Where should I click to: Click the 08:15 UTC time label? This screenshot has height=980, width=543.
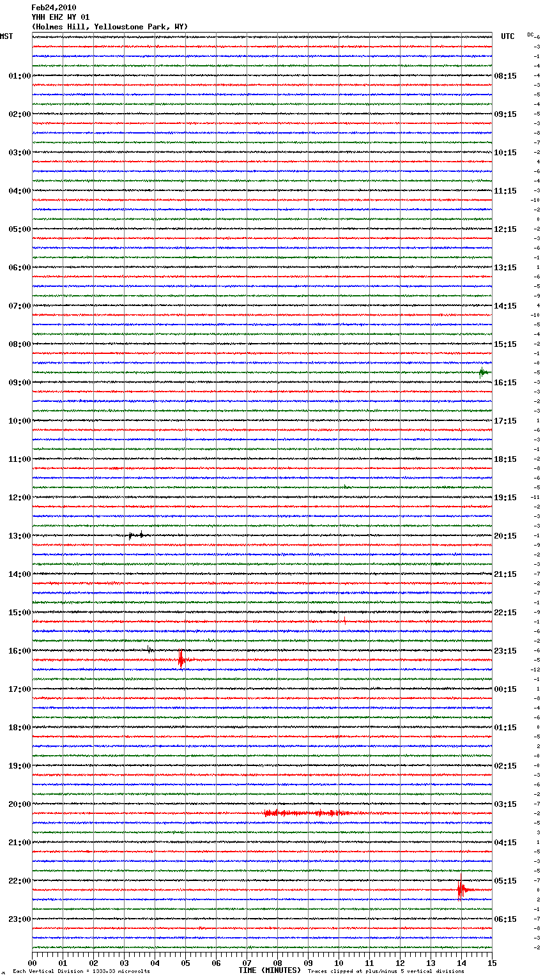pos(505,76)
